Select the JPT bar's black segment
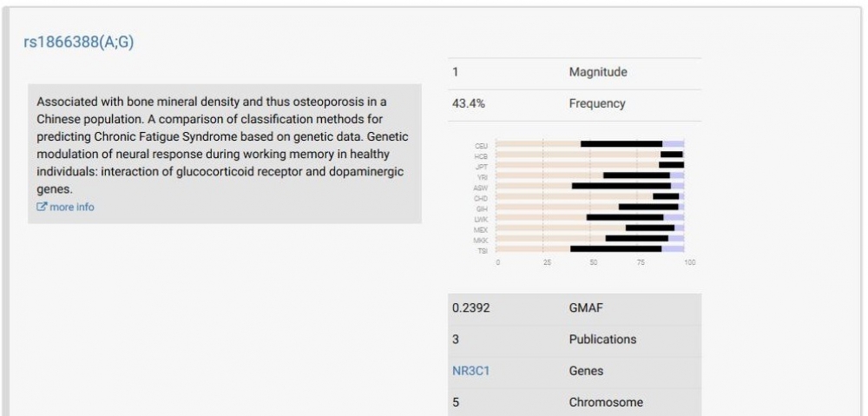The image size is (868, 416). 671,165
